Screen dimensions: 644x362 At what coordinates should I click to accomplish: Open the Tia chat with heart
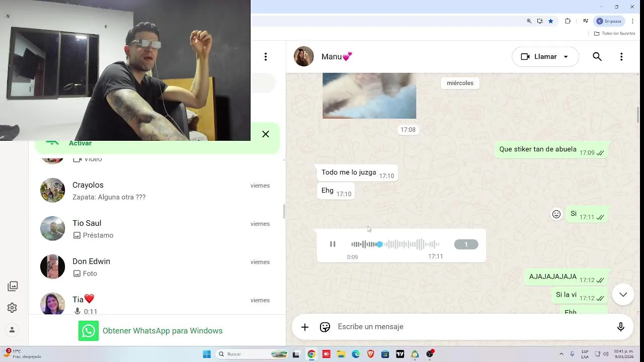[156, 302]
